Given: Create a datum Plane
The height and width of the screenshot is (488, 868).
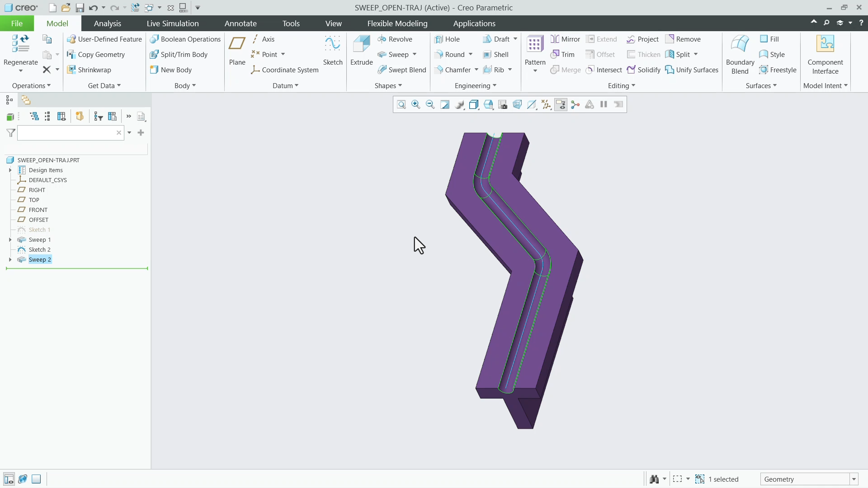Looking at the screenshot, I should tap(237, 51).
